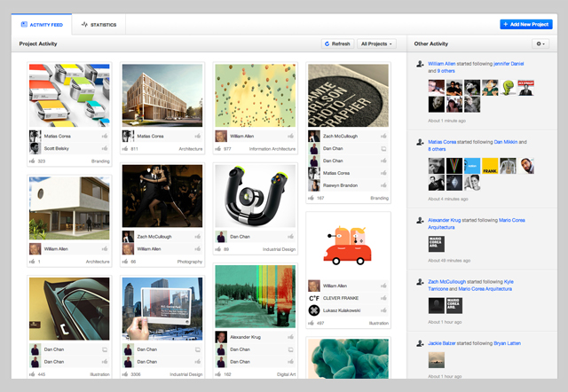Image resolution: width=568 pixels, height=392 pixels.
Task: Click thumbs-up icon beside Scott Belsky
Action: (x=105, y=149)
